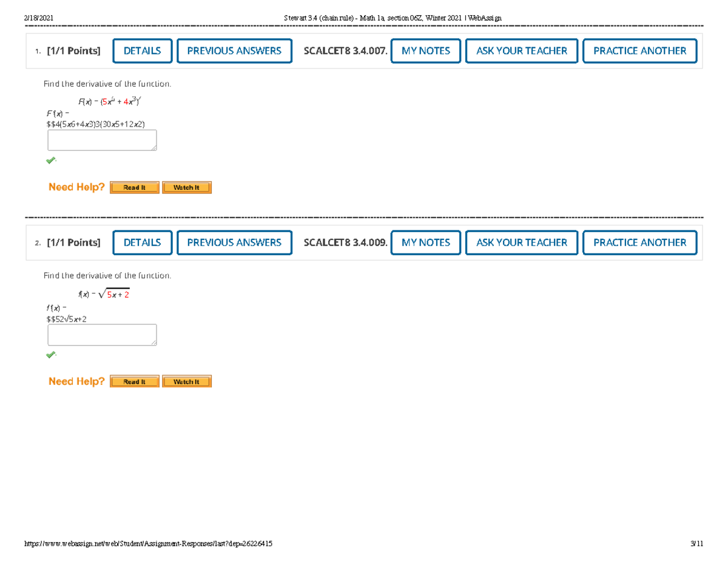Click the 3/11 page number in the footer
The image size is (728, 562).
pos(696,544)
